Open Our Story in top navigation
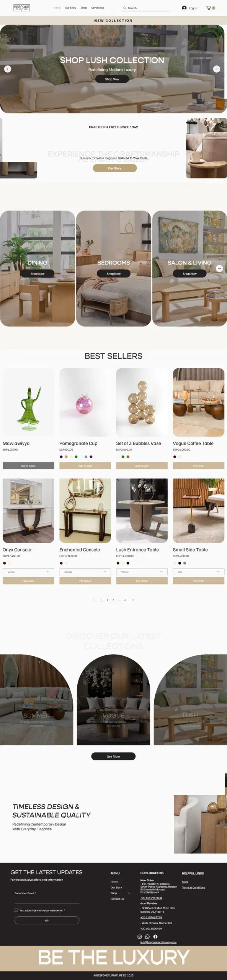The width and height of the screenshot is (227, 980). [x=70, y=8]
